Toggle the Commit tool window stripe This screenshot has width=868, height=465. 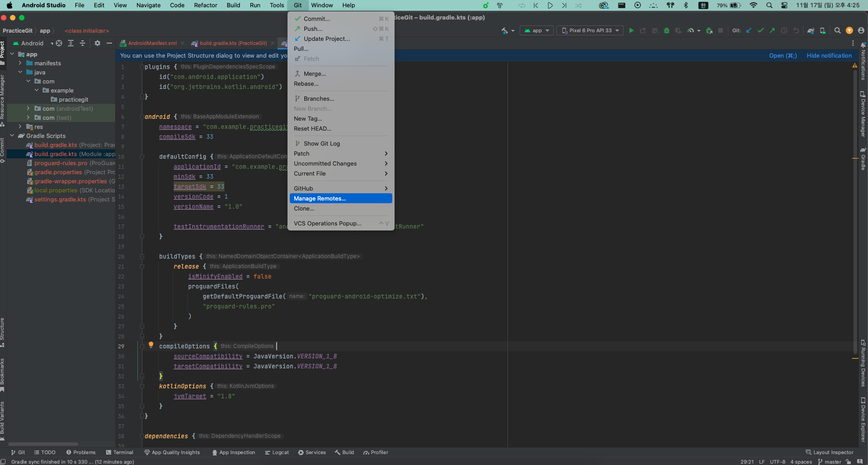(2, 150)
